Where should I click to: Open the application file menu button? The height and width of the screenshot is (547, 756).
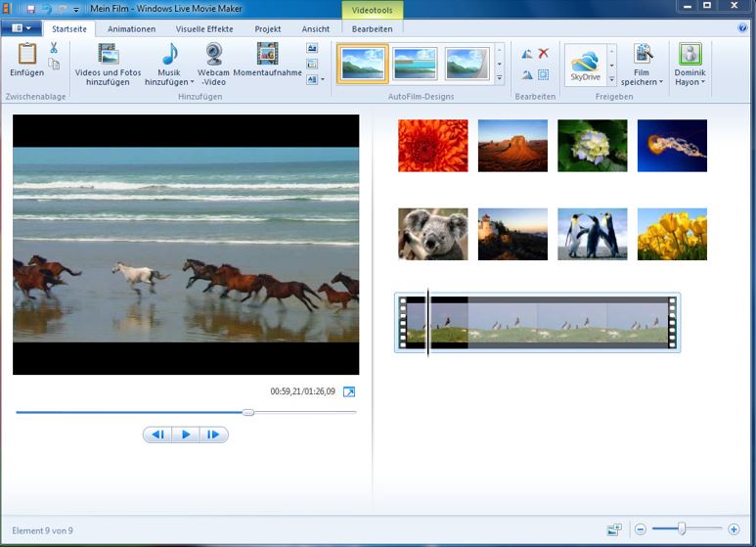[x=21, y=28]
